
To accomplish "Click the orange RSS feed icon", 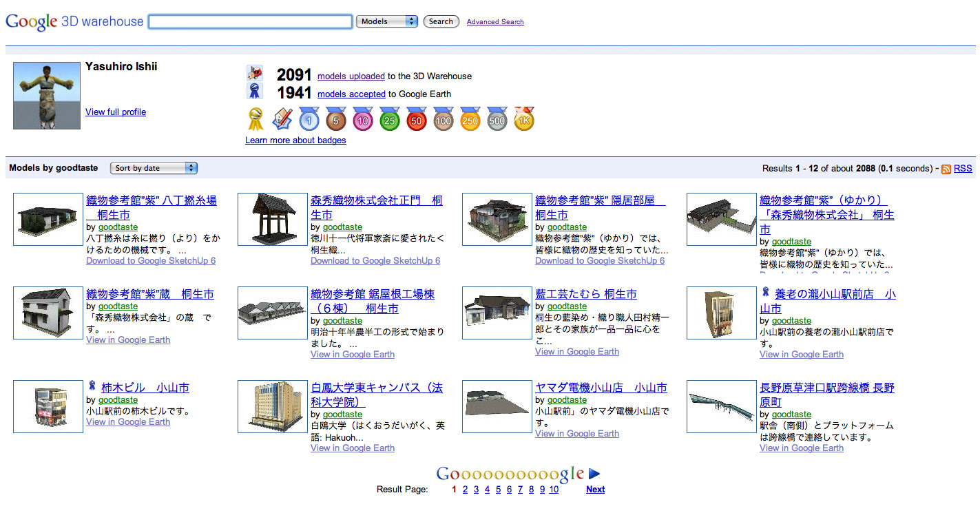I will [x=946, y=169].
